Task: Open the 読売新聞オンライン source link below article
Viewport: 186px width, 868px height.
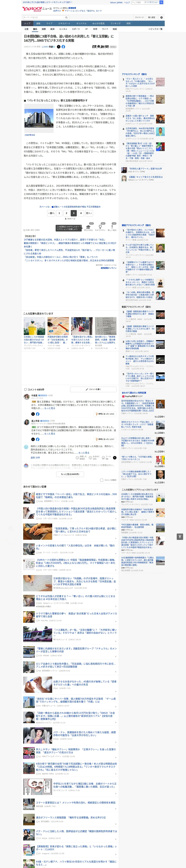Action: coord(108,268)
